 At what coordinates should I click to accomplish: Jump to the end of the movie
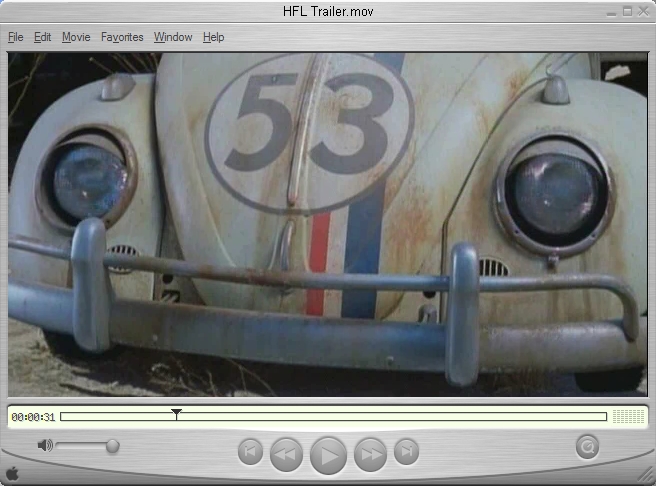(407, 451)
